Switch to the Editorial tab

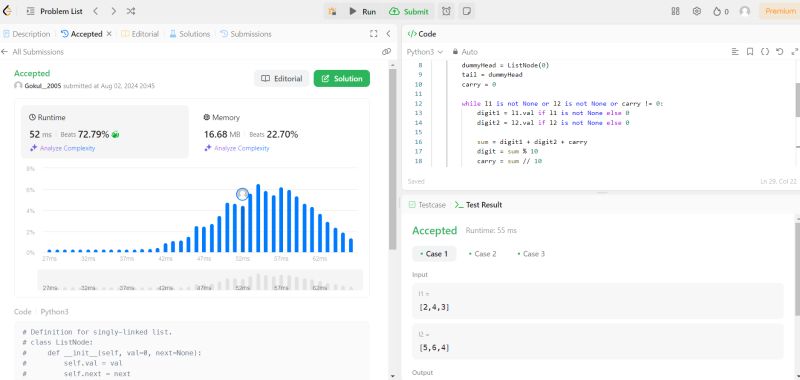(x=140, y=34)
